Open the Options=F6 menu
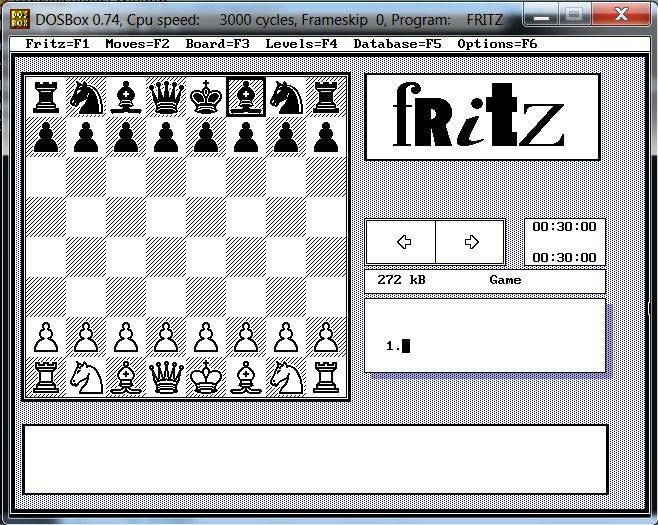The image size is (658, 525). (497, 44)
